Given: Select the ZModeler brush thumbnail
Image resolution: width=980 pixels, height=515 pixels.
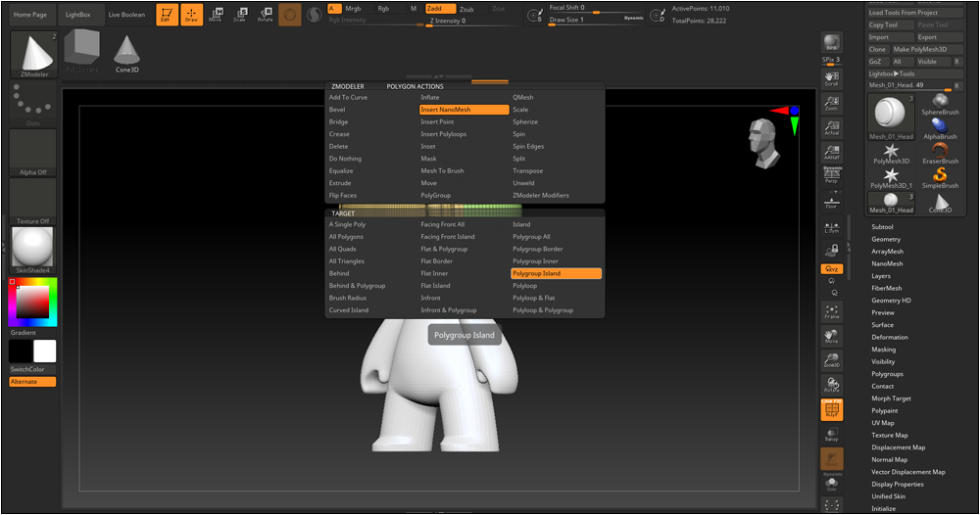Looking at the screenshot, I should click(33, 54).
